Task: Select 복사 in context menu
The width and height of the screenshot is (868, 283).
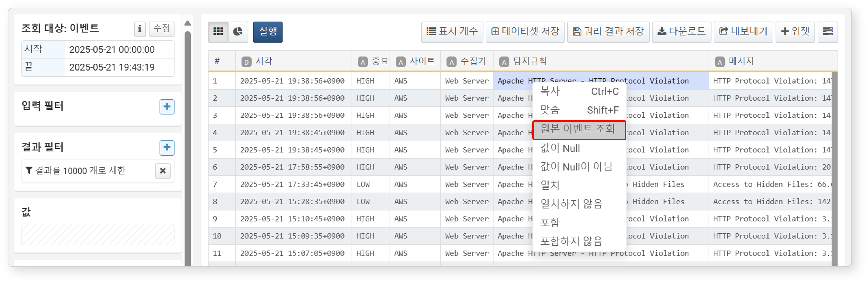Action: tap(579, 91)
